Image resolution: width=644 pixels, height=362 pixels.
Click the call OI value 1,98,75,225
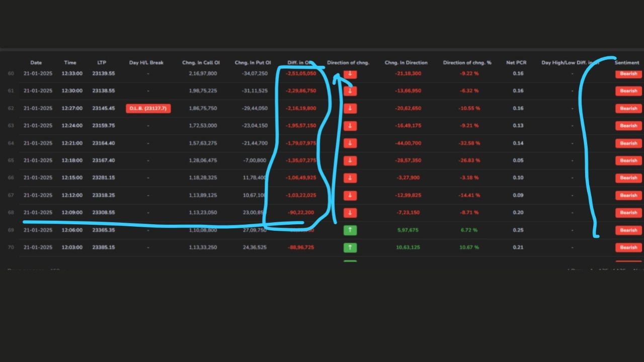(203, 91)
